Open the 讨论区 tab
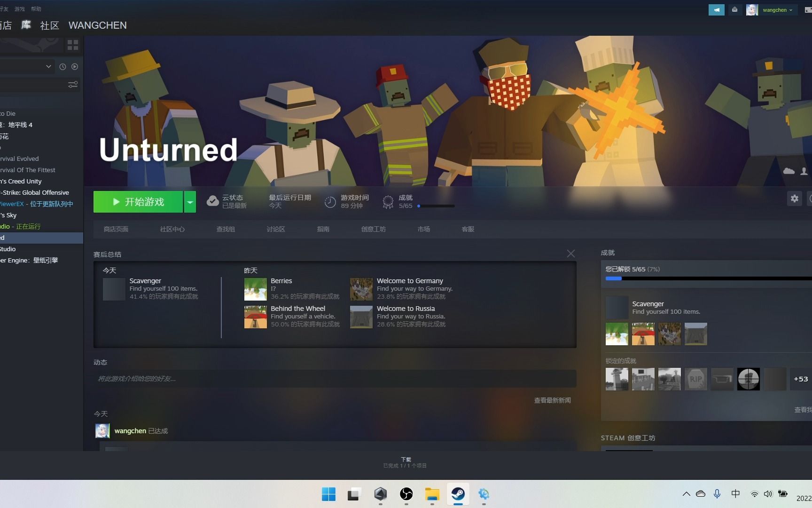The image size is (812, 508). tap(276, 229)
